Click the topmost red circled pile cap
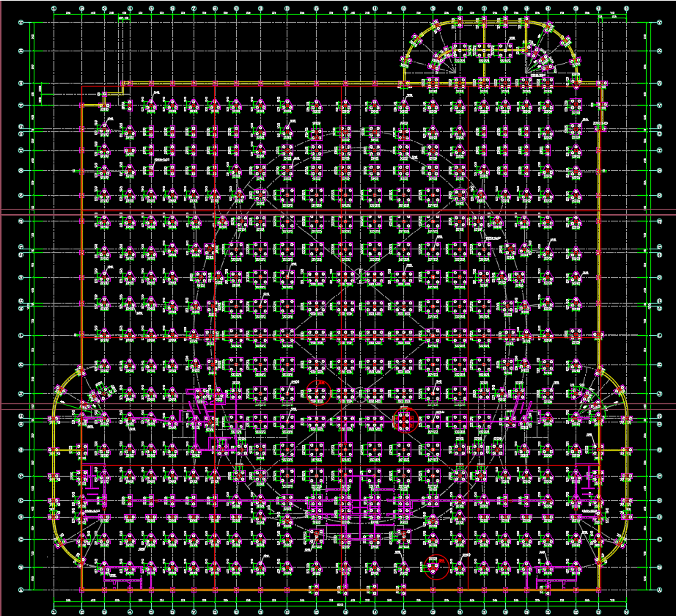The height and width of the screenshot is (616, 676). point(318,393)
